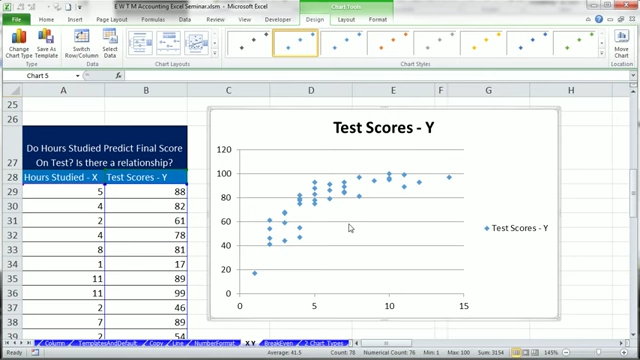Go to first sheet tab arrow
The image size is (640, 360).
(x=7, y=343)
